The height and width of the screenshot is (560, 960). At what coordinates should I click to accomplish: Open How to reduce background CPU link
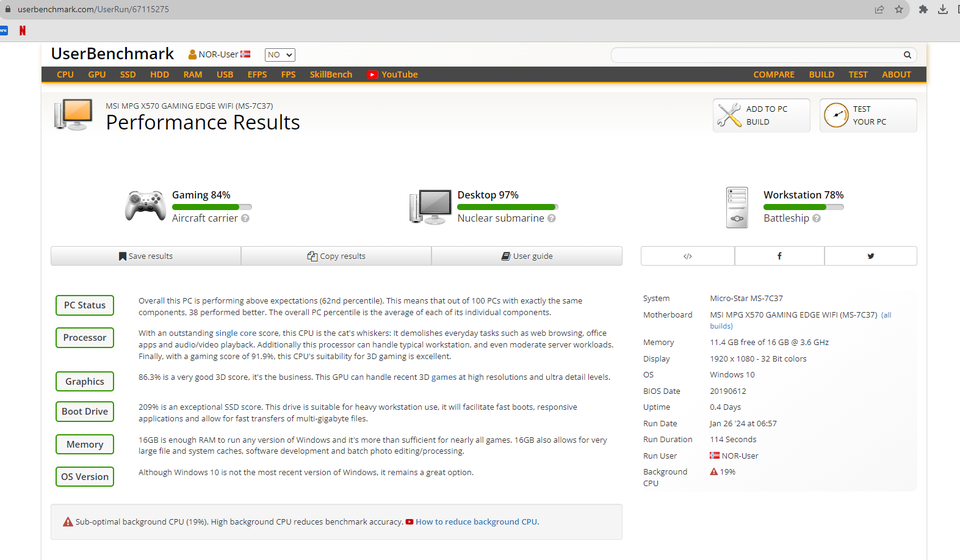(x=478, y=522)
